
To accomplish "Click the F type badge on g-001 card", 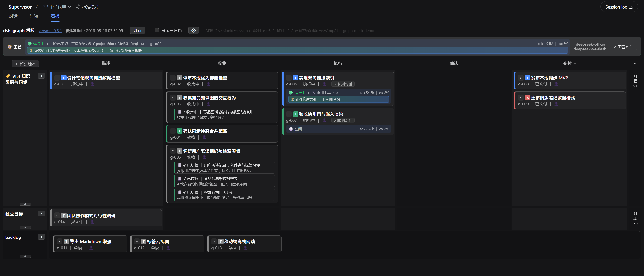I will pyautogui.click(x=64, y=78).
